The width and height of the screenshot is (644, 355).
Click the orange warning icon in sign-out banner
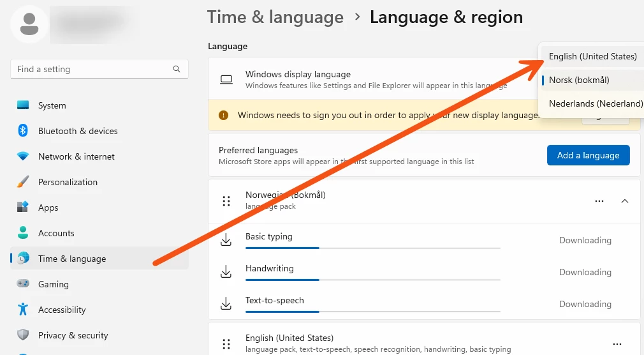[223, 115]
